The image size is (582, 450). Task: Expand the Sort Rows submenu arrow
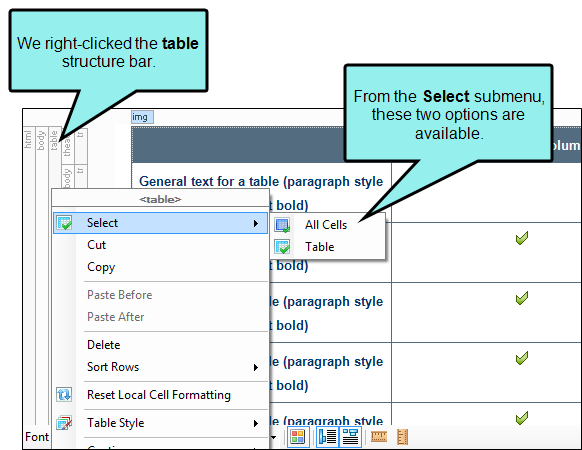coord(255,368)
